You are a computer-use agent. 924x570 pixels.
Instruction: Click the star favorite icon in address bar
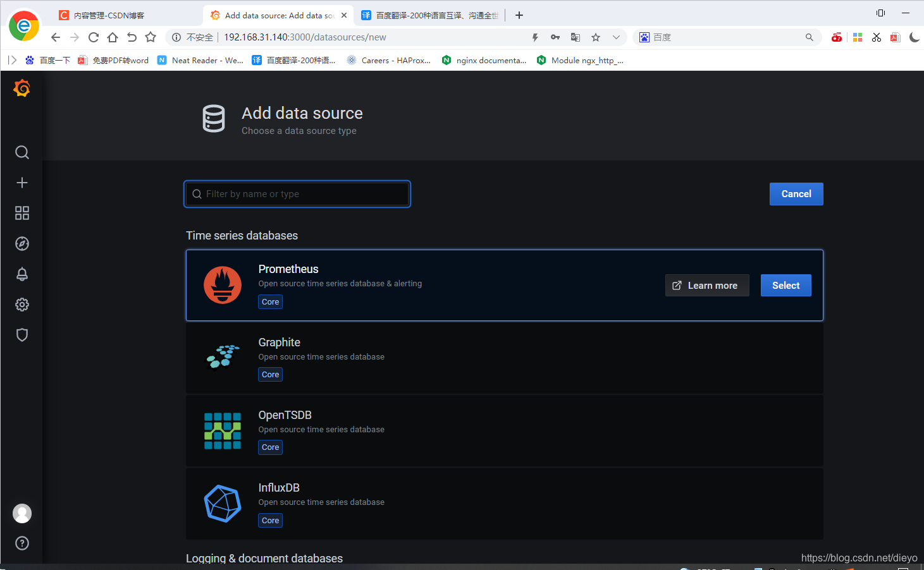coord(596,37)
